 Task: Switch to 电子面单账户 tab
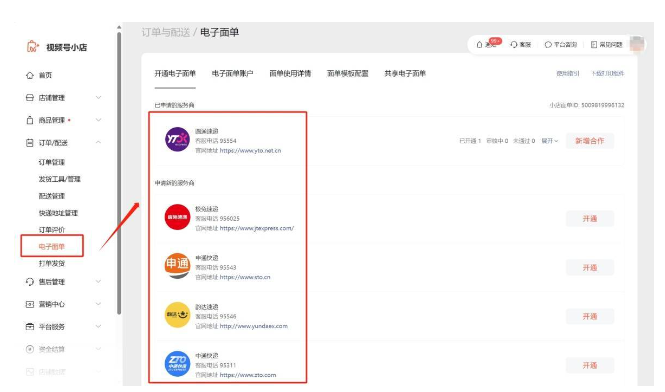tap(232, 74)
